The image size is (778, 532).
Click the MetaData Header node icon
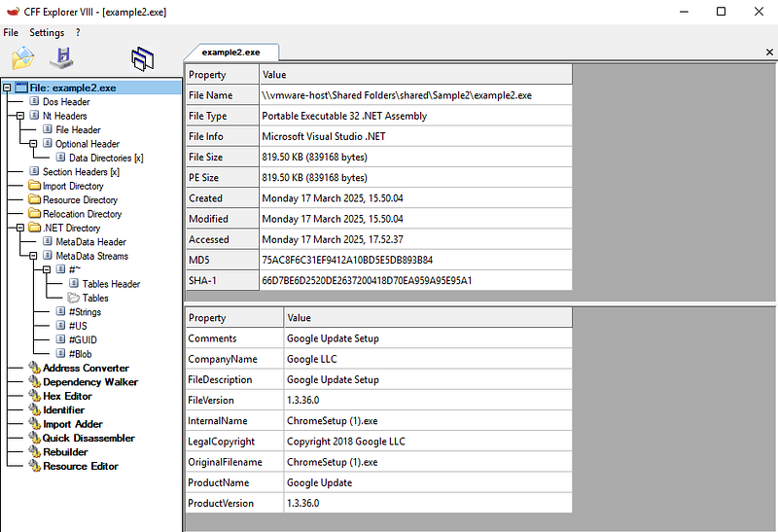[x=48, y=241]
